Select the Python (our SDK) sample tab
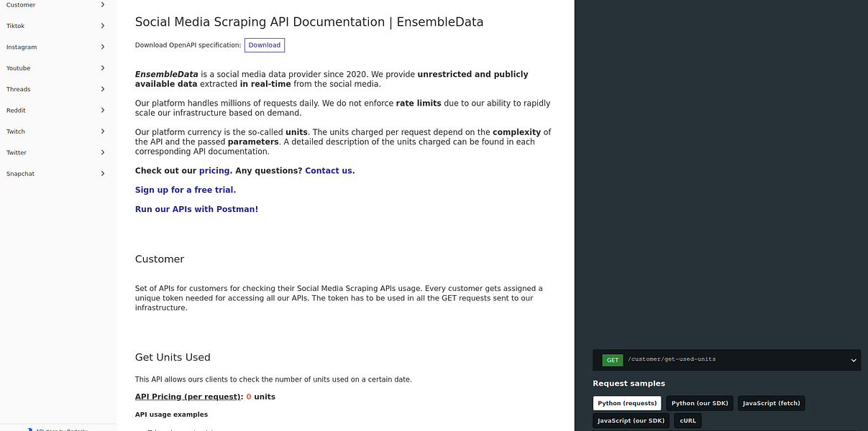The height and width of the screenshot is (431, 868). click(x=700, y=403)
